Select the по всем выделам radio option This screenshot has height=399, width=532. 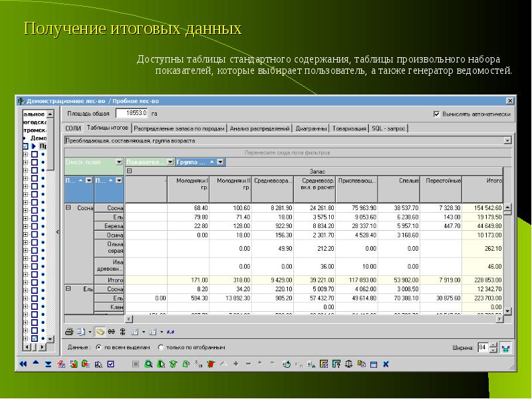click(x=98, y=347)
